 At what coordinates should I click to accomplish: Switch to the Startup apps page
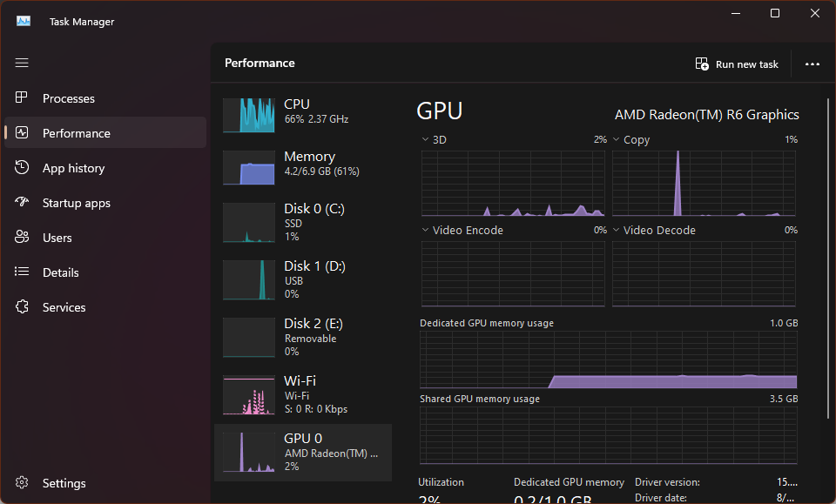[105, 203]
